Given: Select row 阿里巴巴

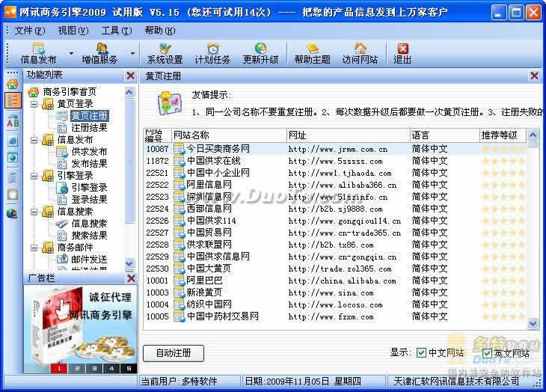Looking at the screenshot, I should [335, 281].
